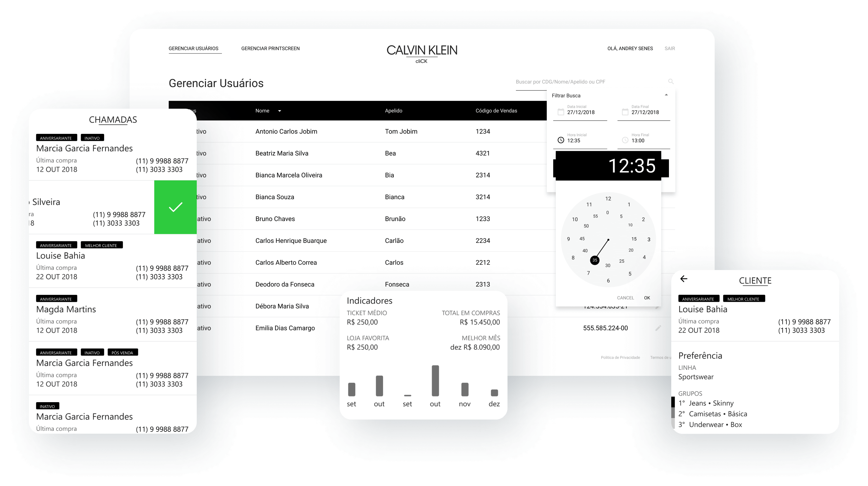This screenshot has height=486, width=868.
Task: Select hour 3 on clock dial
Action: [649, 239]
